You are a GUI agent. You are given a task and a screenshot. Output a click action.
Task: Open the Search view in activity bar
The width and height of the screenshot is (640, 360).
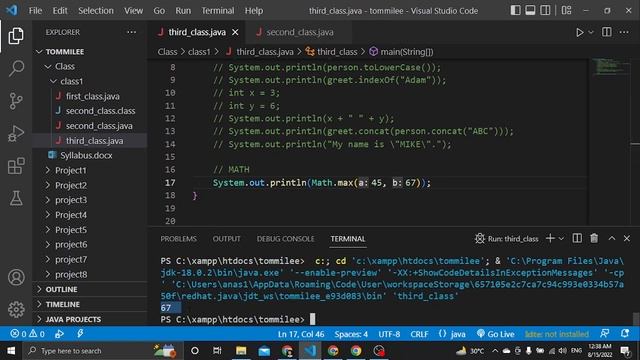coord(16,68)
